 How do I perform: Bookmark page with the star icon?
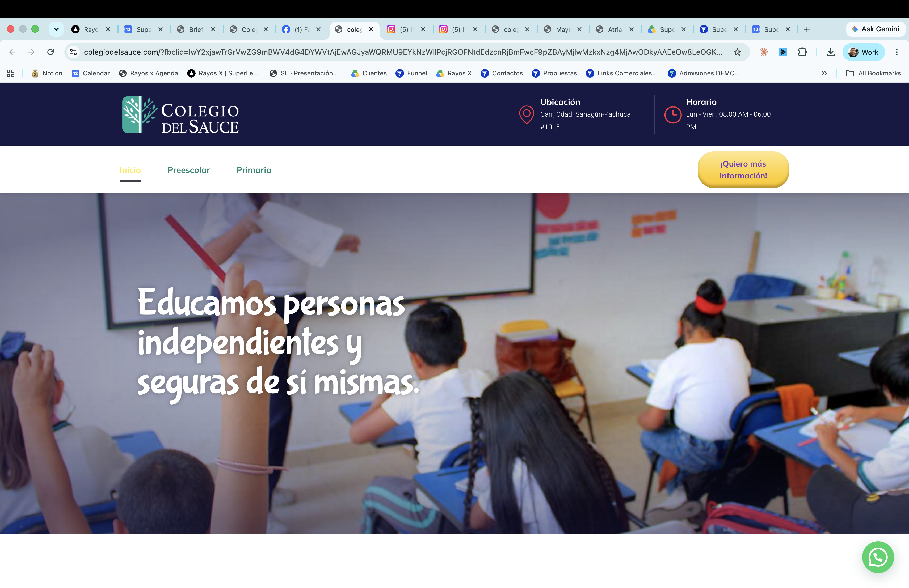pos(737,52)
